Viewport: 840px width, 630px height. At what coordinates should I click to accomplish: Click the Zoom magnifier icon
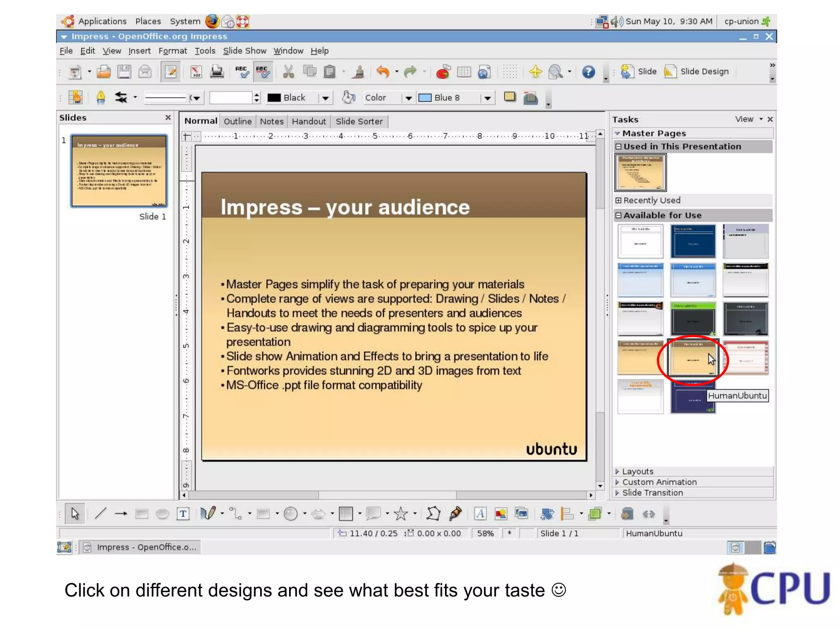[x=556, y=72]
